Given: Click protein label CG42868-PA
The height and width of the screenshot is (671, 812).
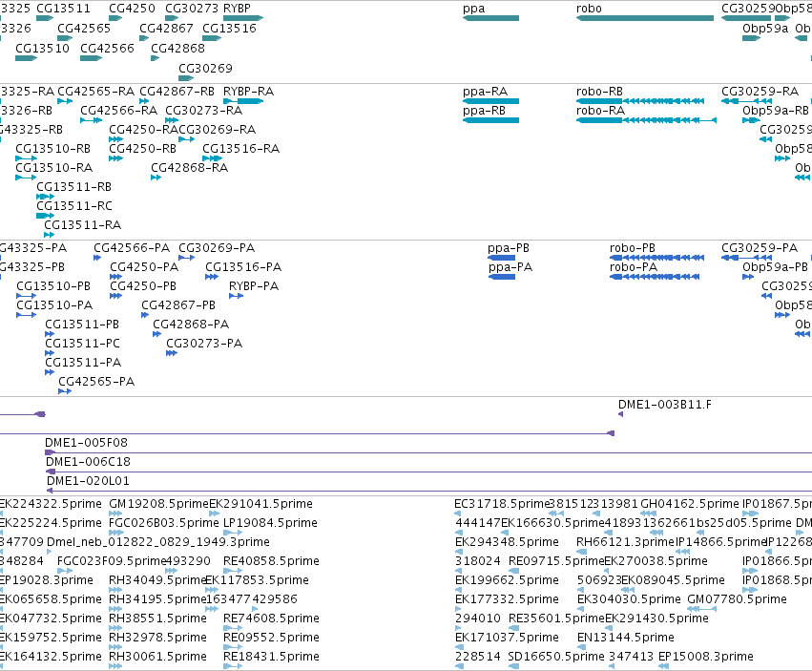Looking at the screenshot, I should pyautogui.click(x=191, y=325).
